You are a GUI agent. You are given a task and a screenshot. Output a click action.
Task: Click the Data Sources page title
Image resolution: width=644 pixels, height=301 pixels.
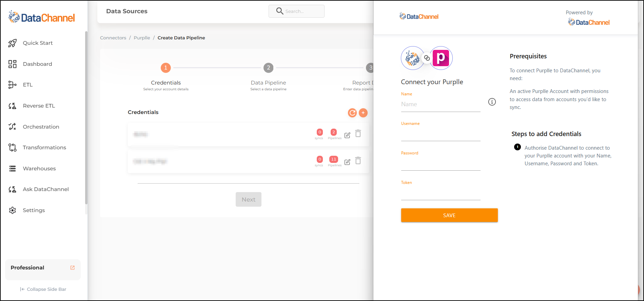coord(127,11)
